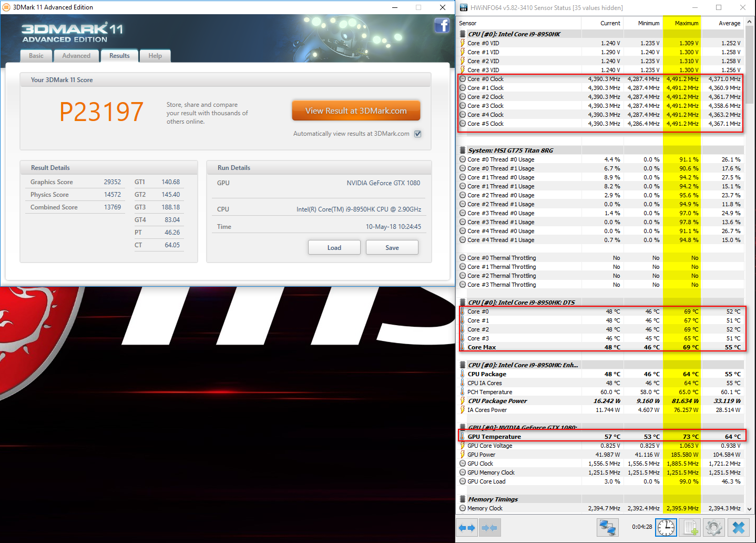Screen dimensions: 756x543
Task: Select the Results tab
Action: tap(119, 56)
